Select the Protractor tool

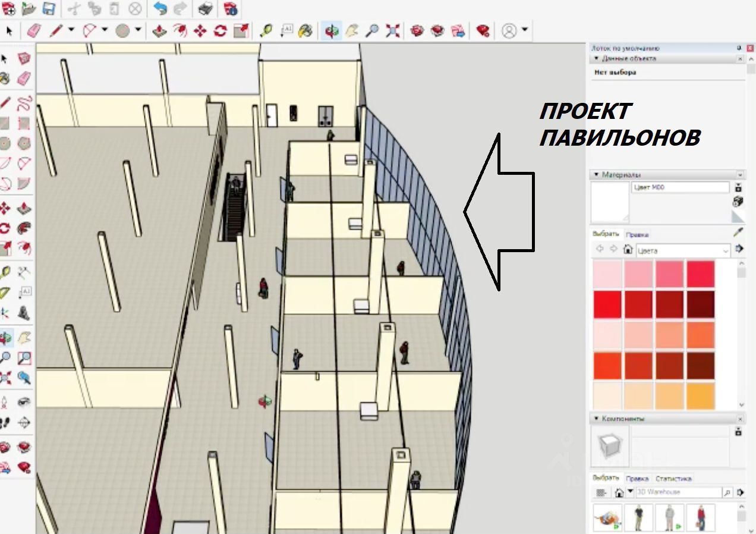tap(5, 293)
